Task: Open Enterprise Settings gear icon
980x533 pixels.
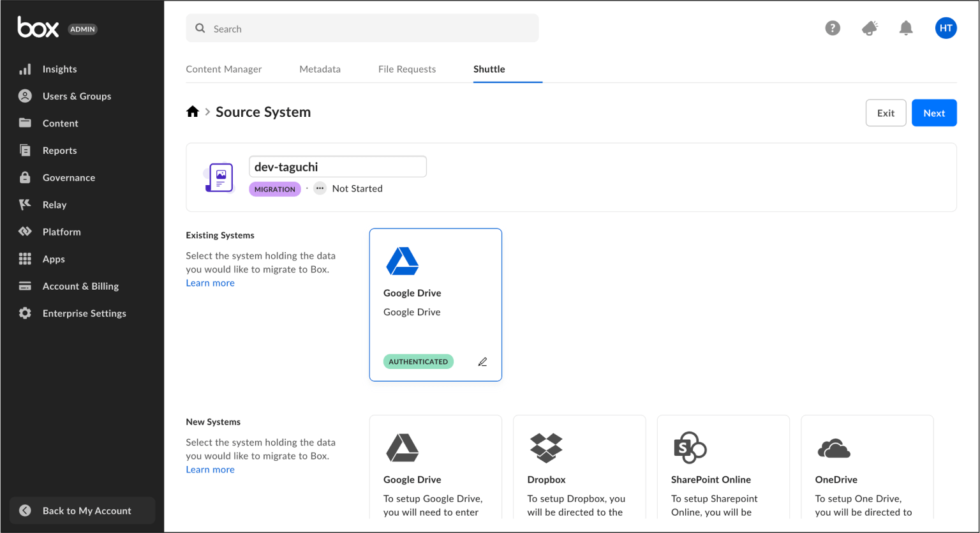Action: coord(25,313)
